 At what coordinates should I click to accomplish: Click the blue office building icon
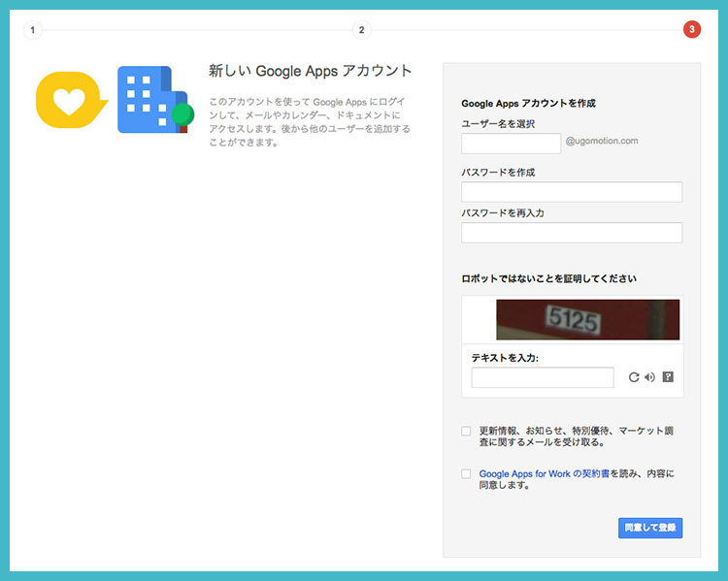[155, 99]
